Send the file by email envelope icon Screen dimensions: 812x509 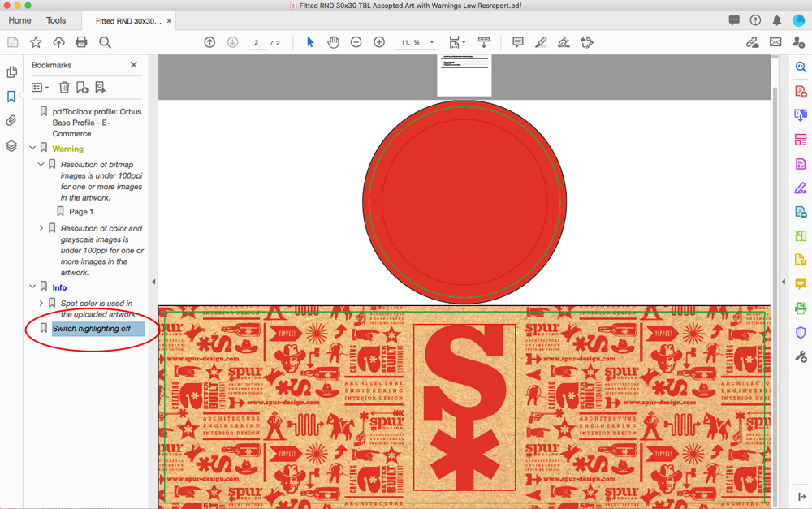(775, 42)
